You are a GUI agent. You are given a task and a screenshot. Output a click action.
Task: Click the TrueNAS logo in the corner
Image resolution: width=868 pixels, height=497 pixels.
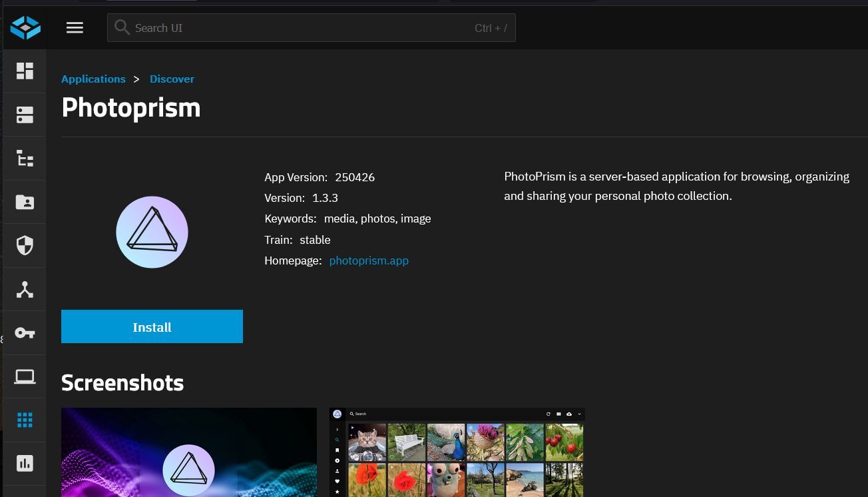[x=25, y=27]
